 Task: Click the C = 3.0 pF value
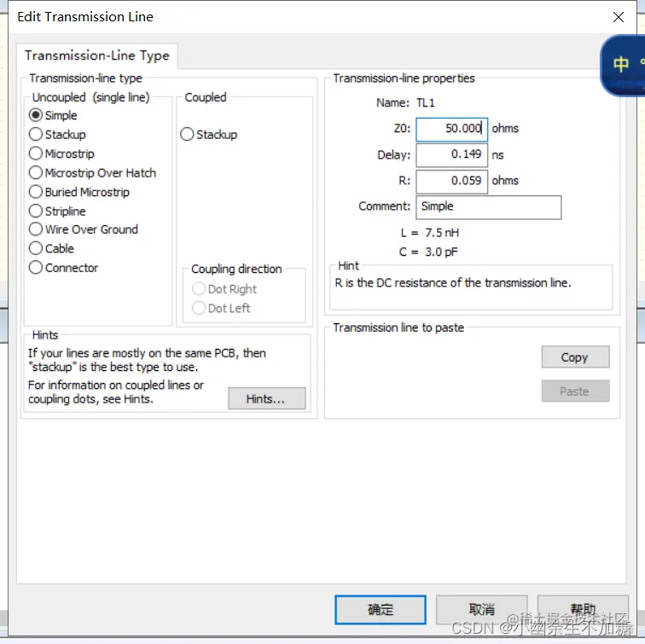(x=428, y=252)
